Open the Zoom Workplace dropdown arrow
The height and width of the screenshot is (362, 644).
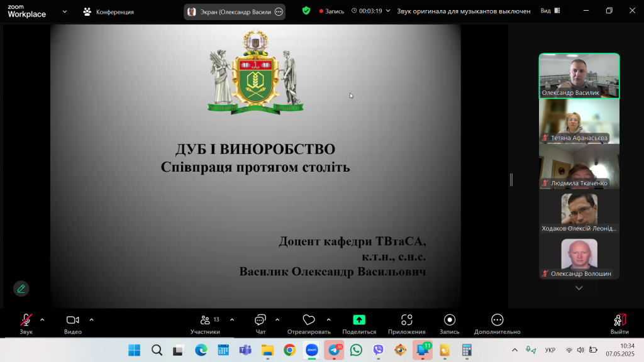click(x=65, y=11)
